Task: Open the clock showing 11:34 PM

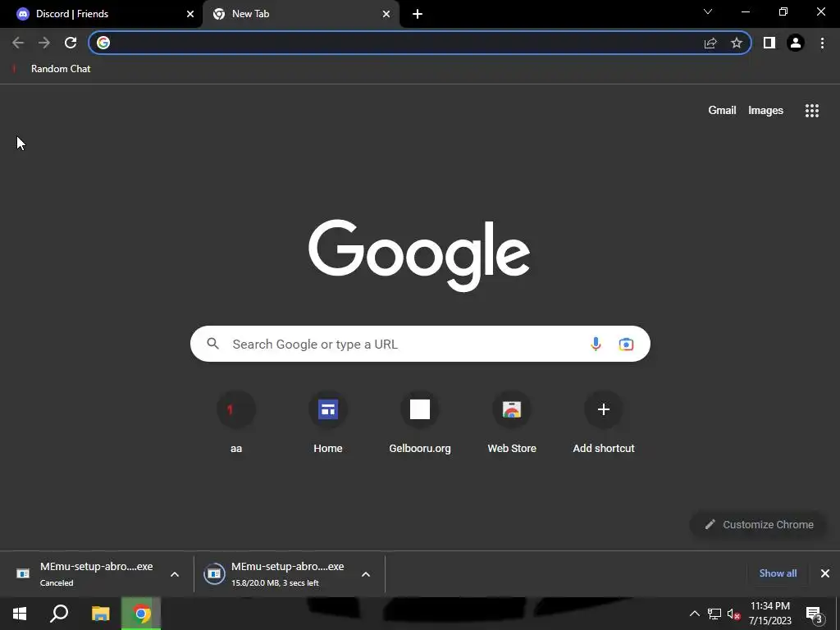Action: (769, 614)
